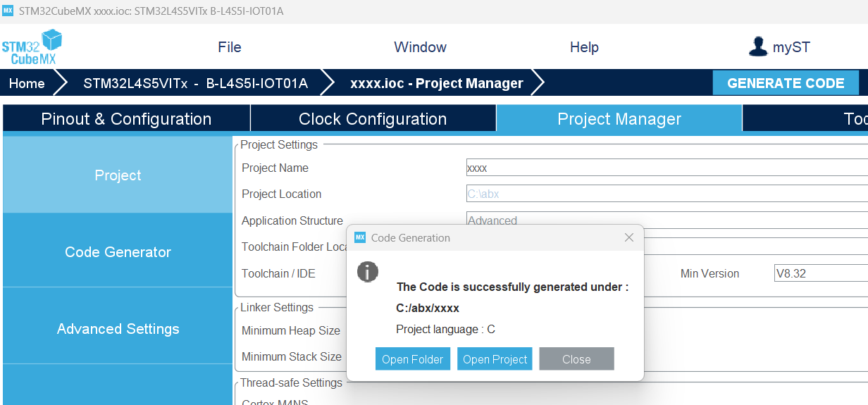Go to Home breadcrumb
The image size is (868, 405).
tap(27, 83)
